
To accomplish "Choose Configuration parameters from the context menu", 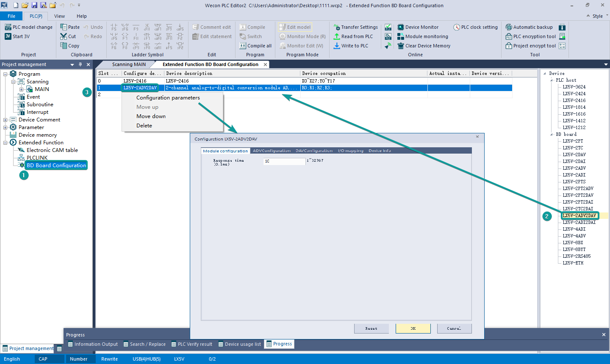I will click(x=168, y=98).
